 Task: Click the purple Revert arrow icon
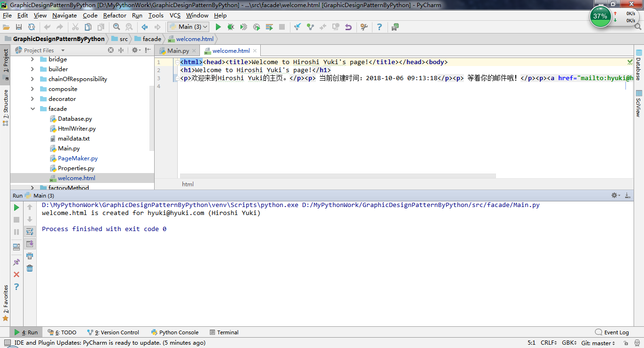click(x=348, y=27)
